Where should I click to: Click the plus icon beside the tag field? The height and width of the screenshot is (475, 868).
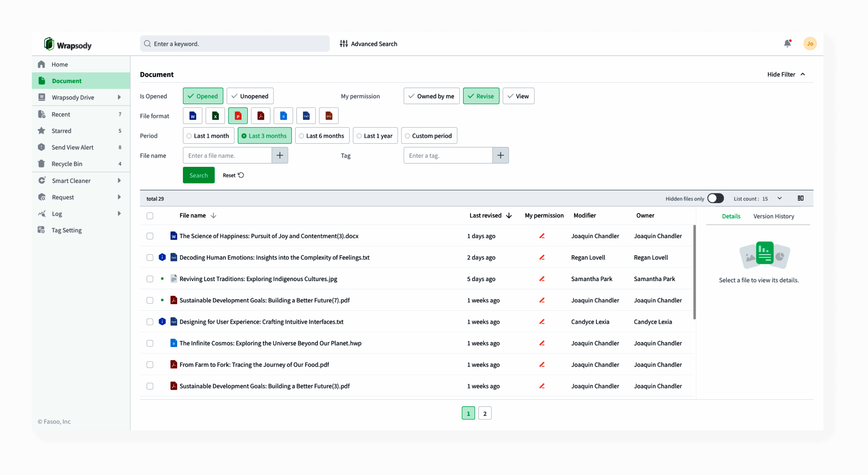tap(500, 155)
